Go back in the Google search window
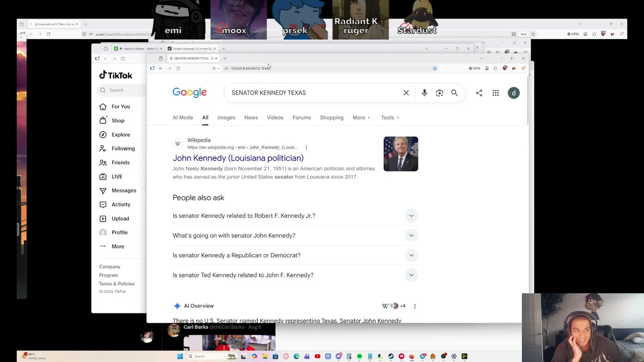This screenshot has width=644, height=362. tap(160, 68)
